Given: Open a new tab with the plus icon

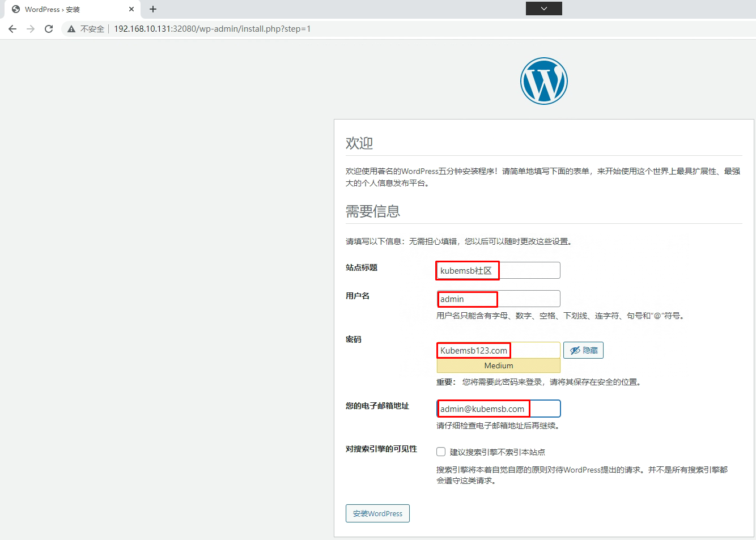Looking at the screenshot, I should coord(153,9).
